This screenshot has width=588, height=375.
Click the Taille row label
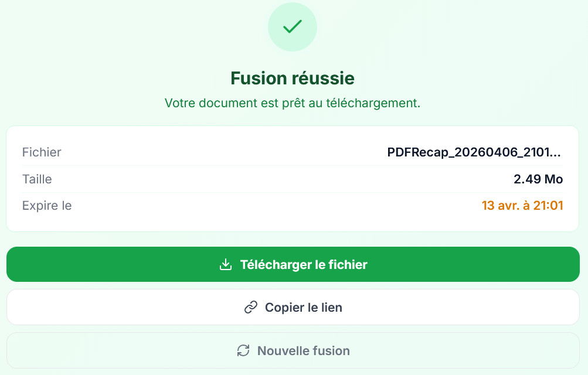coord(37,179)
